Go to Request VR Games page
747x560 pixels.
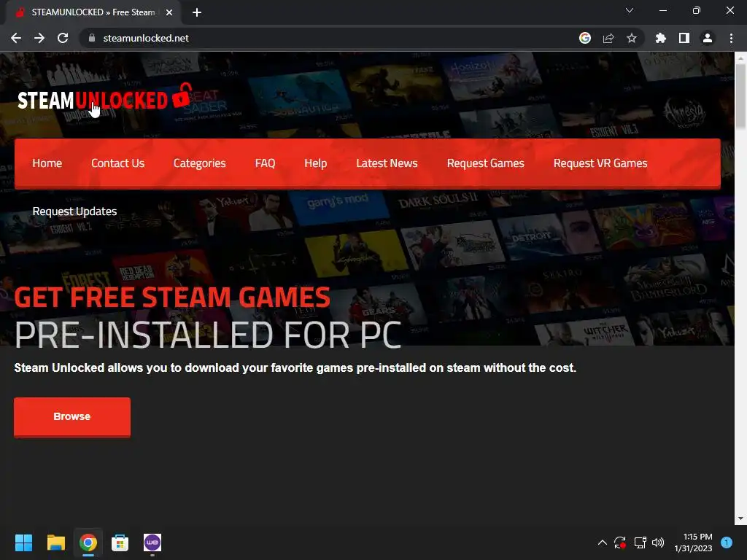point(600,163)
